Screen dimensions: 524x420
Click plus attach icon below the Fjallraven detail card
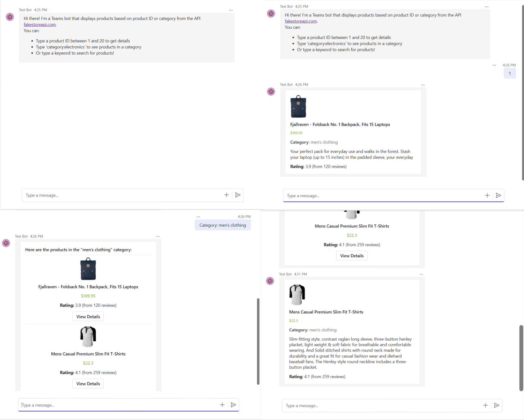point(487,195)
